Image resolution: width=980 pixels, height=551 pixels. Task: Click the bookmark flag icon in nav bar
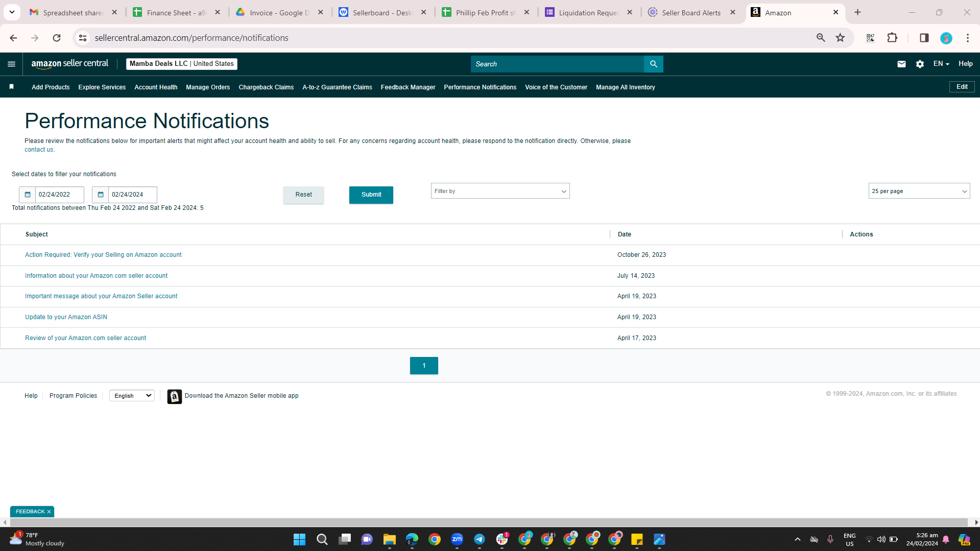11,87
